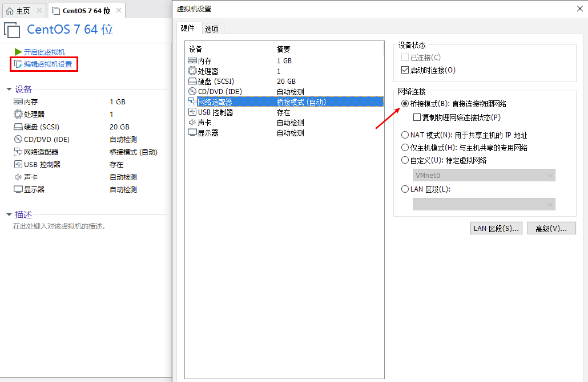Switch to the 硬件 tab
This screenshot has height=382, width=588.
(188, 28)
